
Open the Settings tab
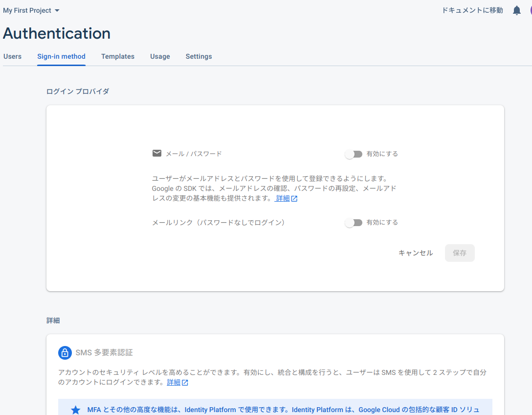pos(199,56)
